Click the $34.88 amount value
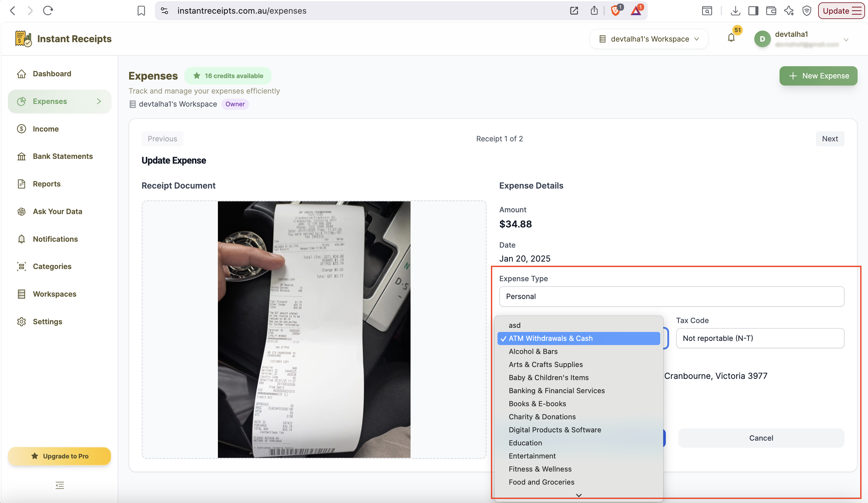 [x=515, y=224]
